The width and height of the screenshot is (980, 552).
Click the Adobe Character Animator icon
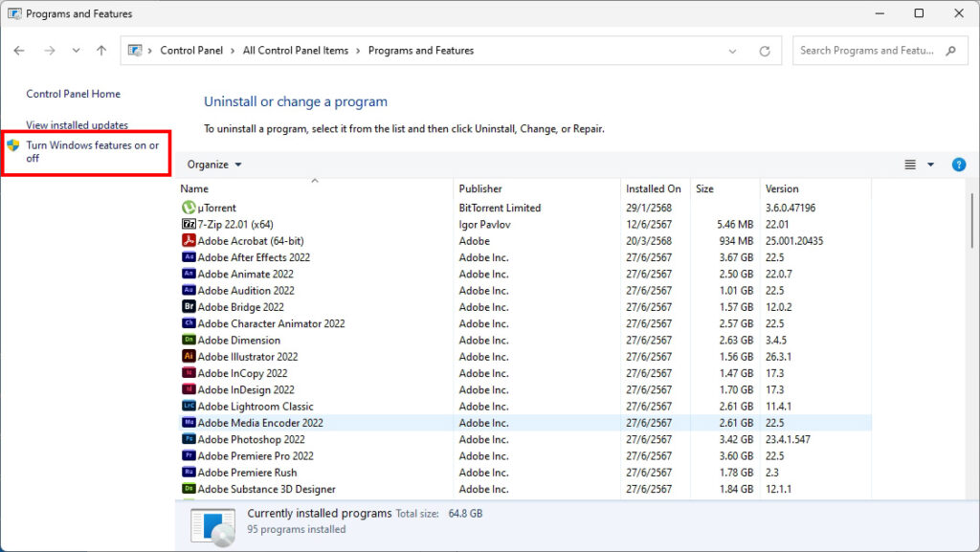pos(189,322)
